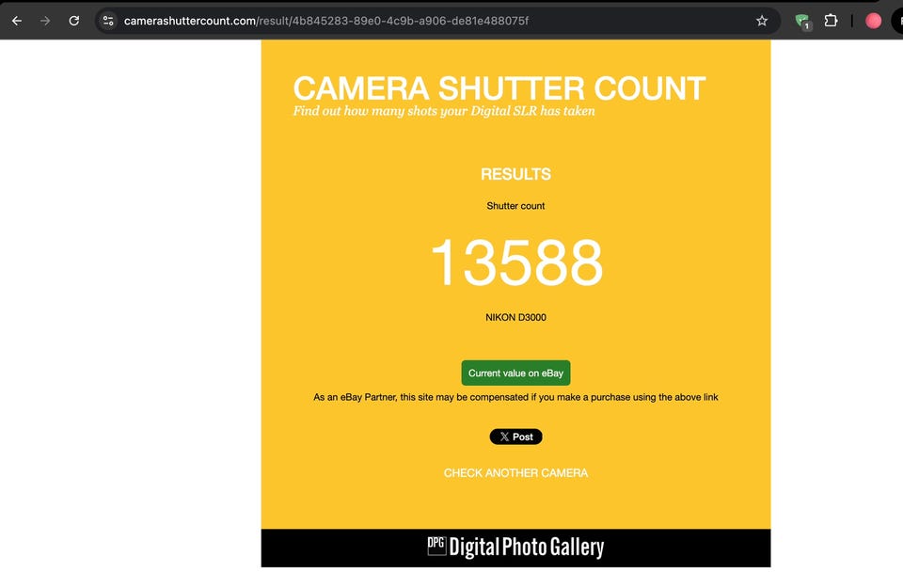903x588 pixels.
Task: Open the Digital Photo Gallery footer logo
Action: (515, 548)
